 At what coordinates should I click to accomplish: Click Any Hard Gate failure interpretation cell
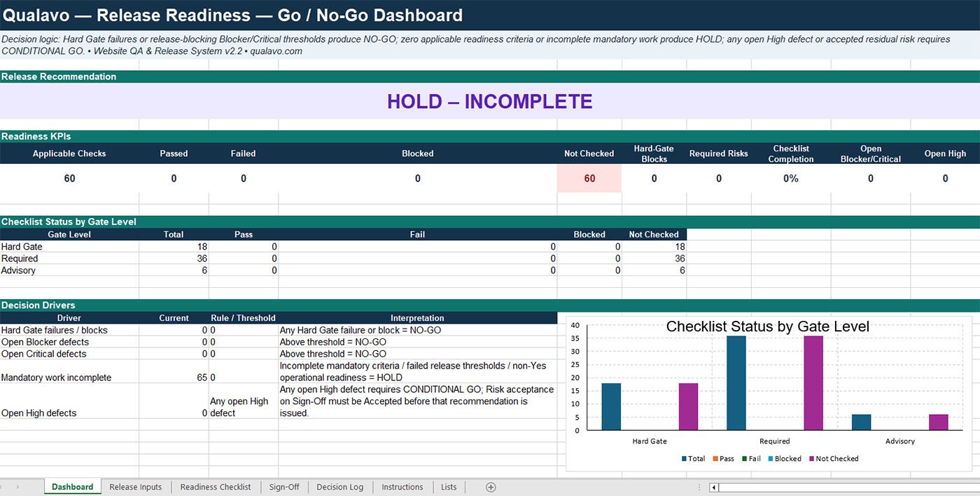417,330
